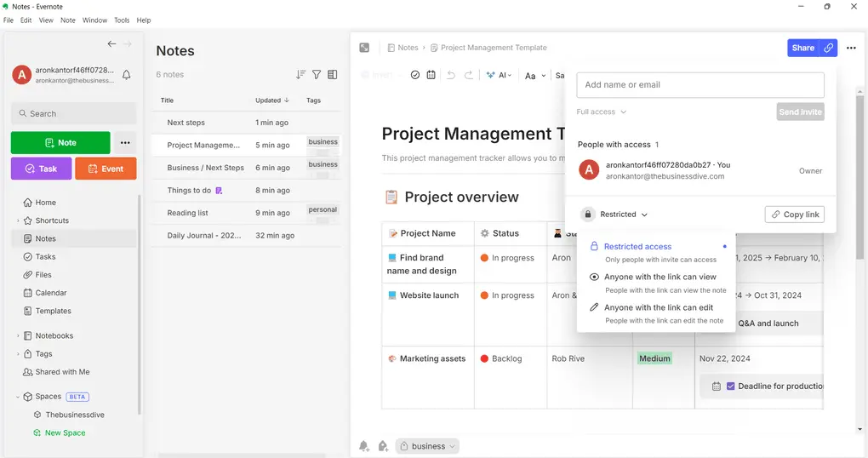Click the Send invite button
This screenshot has width=868, height=458.
pos(801,112)
